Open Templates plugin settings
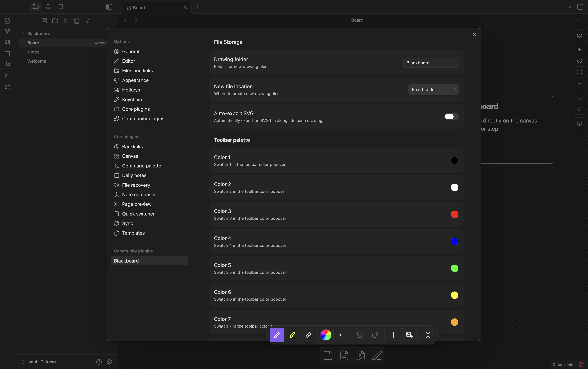The image size is (588, 369). click(x=149, y=233)
